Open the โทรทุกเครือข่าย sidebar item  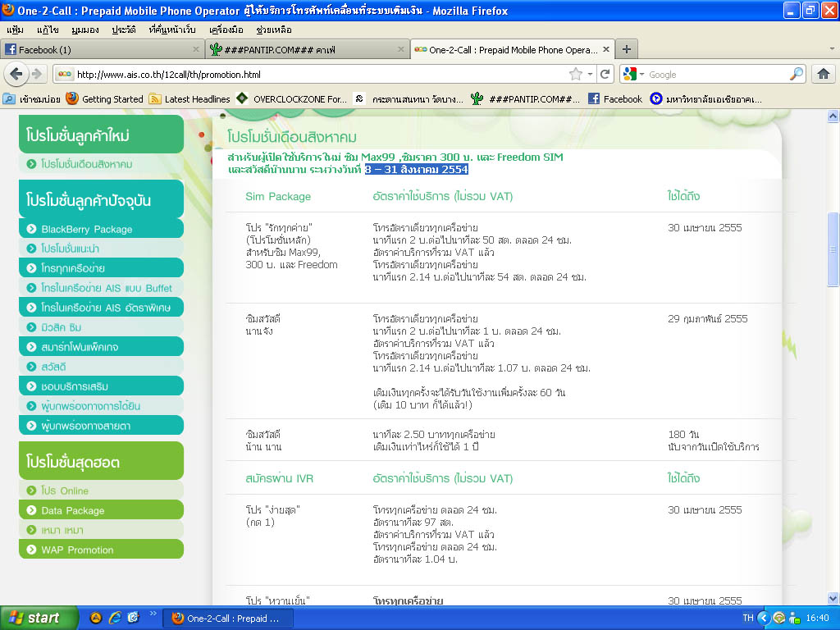[101, 268]
